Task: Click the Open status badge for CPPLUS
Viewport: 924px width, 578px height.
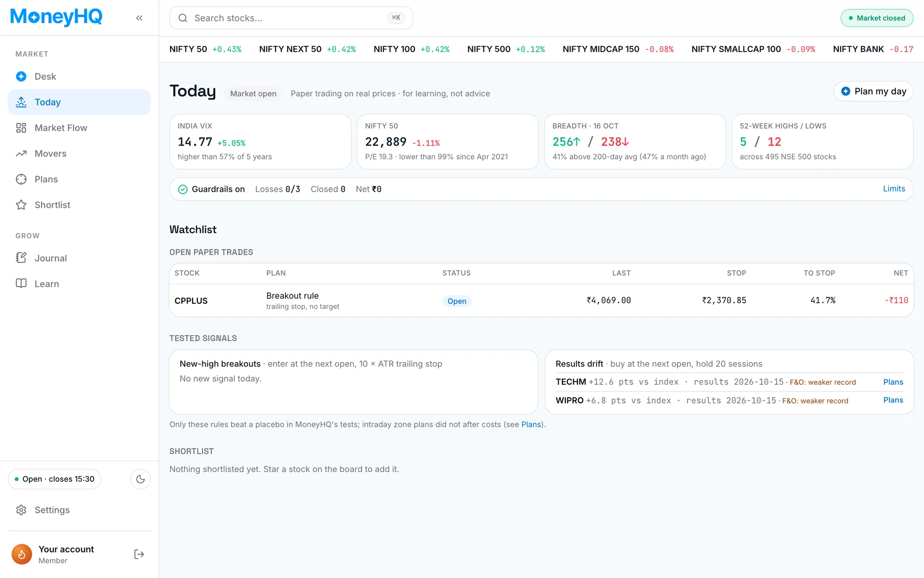Action: [x=457, y=301]
